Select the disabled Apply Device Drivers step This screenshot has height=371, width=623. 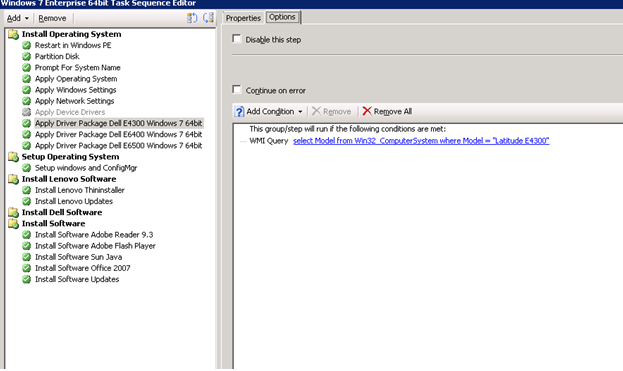pos(70,112)
